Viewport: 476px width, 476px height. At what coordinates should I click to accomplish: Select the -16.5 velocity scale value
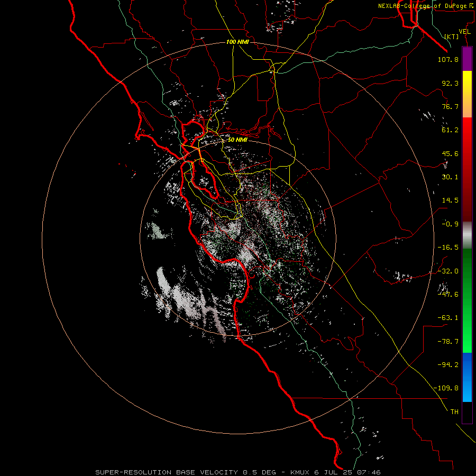click(448, 248)
